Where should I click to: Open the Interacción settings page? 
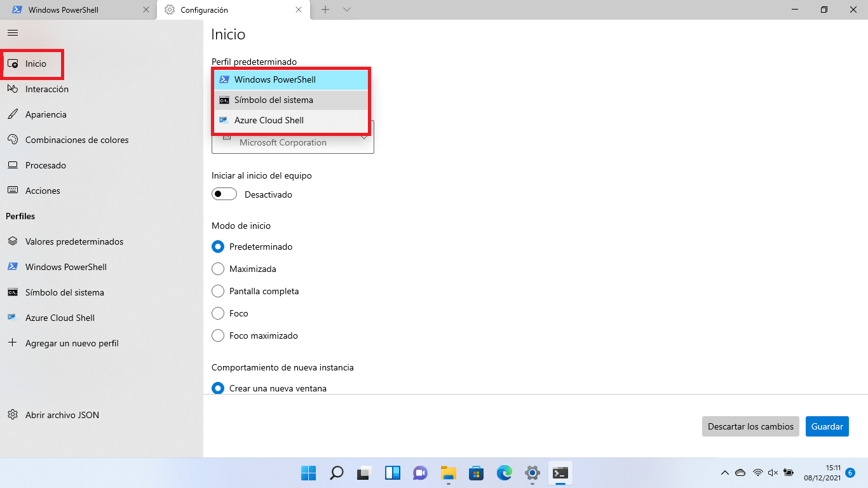tap(102, 89)
